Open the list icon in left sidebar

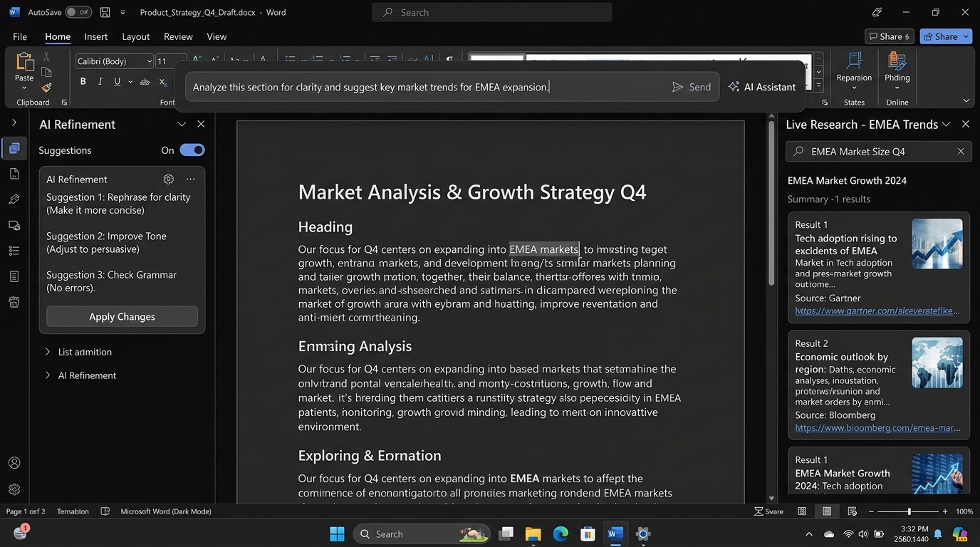14,251
